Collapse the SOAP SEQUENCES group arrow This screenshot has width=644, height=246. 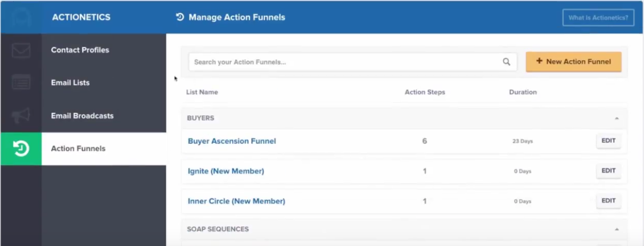tap(617, 230)
